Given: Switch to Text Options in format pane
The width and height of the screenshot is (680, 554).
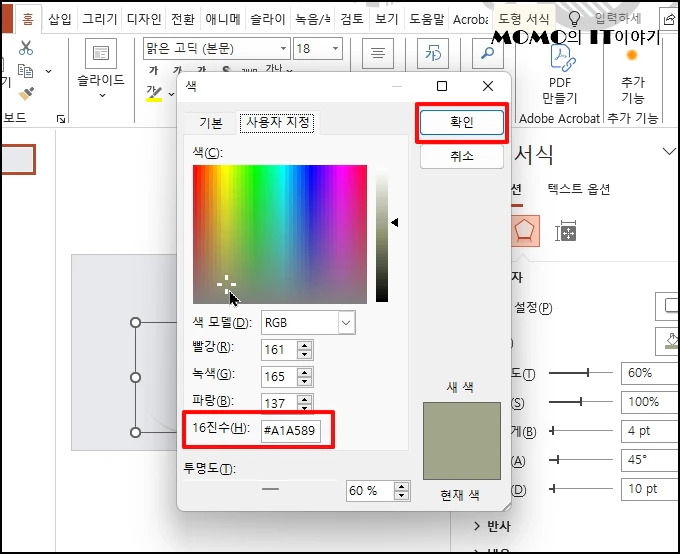Looking at the screenshot, I should pos(579,189).
